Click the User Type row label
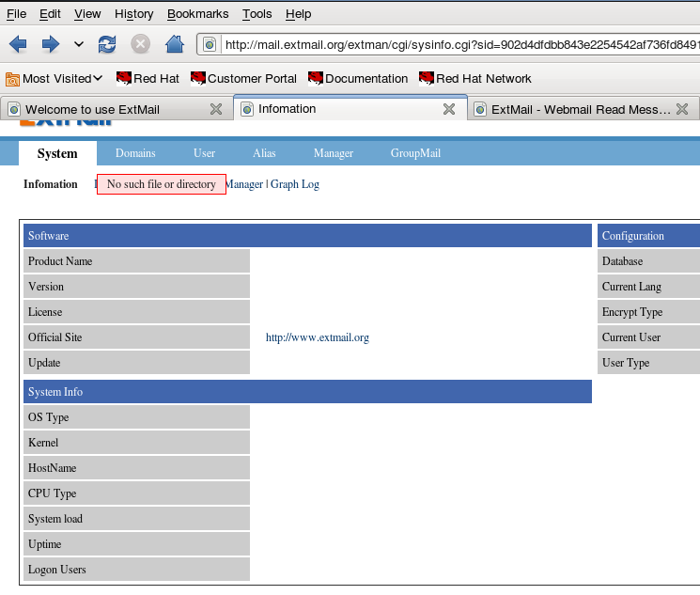This screenshot has height=595, width=700. [x=648, y=363]
